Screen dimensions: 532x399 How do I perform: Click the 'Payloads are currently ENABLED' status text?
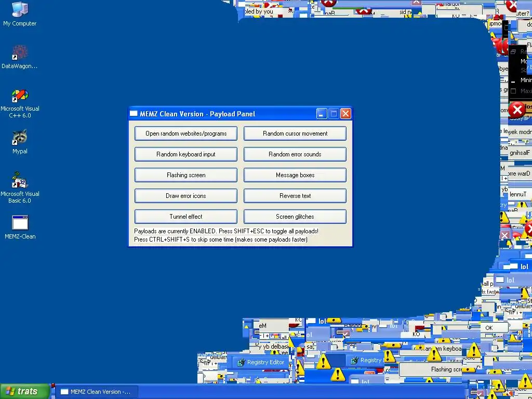pyautogui.click(x=226, y=231)
